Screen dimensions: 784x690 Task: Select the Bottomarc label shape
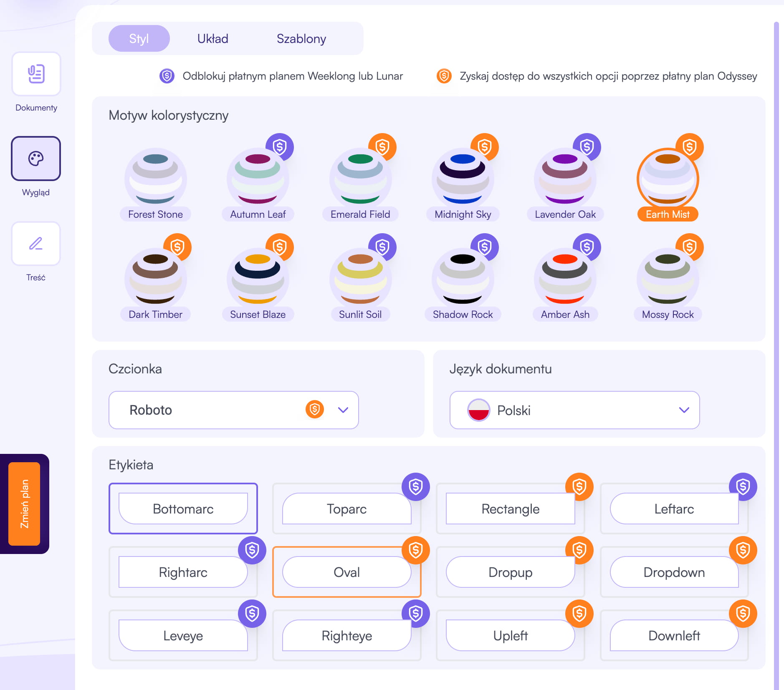tap(183, 509)
